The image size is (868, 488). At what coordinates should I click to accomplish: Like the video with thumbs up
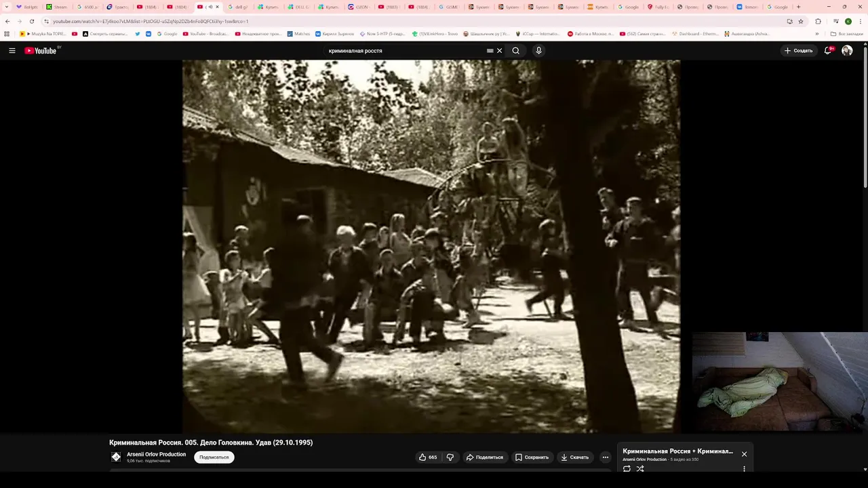click(427, 457)
